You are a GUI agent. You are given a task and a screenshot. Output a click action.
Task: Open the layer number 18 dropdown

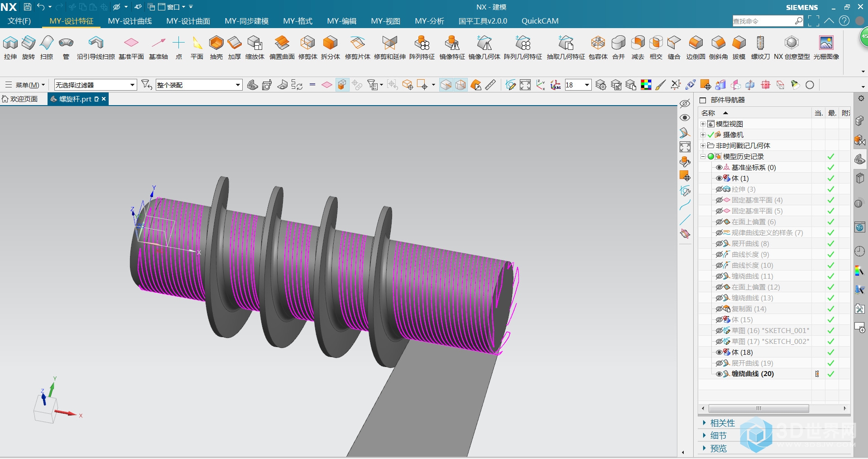(x=587, y=85)
